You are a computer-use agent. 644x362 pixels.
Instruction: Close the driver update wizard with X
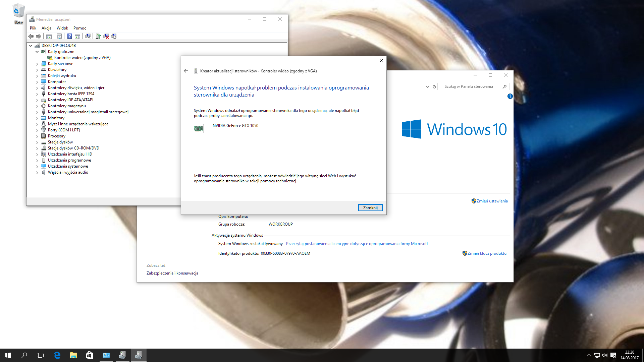[x=381, y=61]
